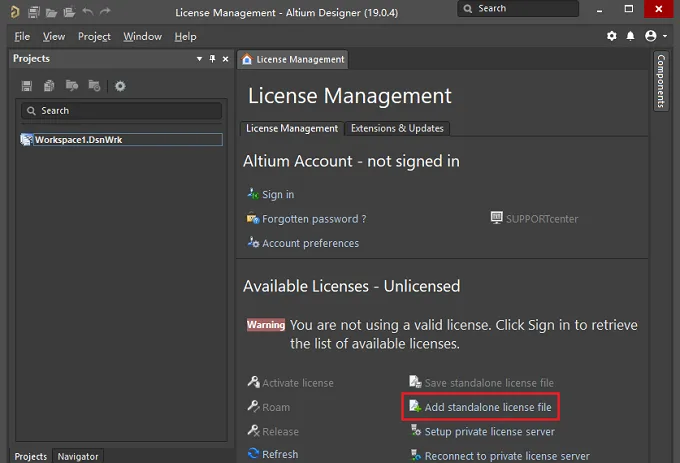Click the Add standalone license document icon
This screenshot has height=463, width=680.
(415, 406)
